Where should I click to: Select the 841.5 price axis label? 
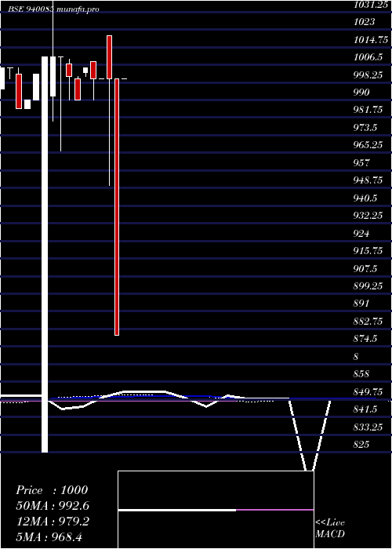365,409
